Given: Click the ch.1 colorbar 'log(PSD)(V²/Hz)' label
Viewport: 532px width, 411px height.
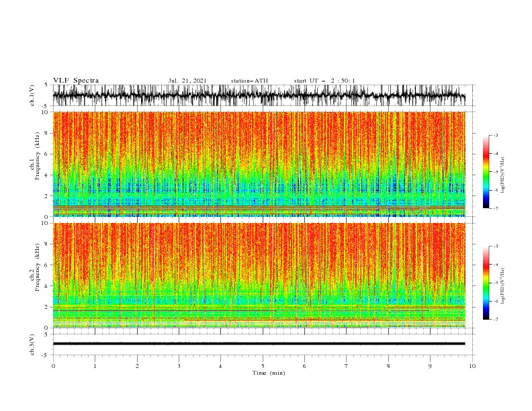Looking at the screenshot, I should (x=502, y=175).
